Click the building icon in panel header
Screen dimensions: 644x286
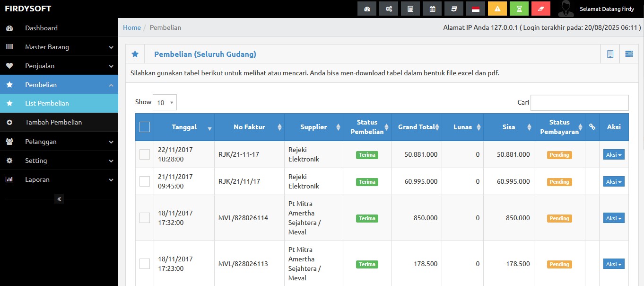click(x=610, y=54)
